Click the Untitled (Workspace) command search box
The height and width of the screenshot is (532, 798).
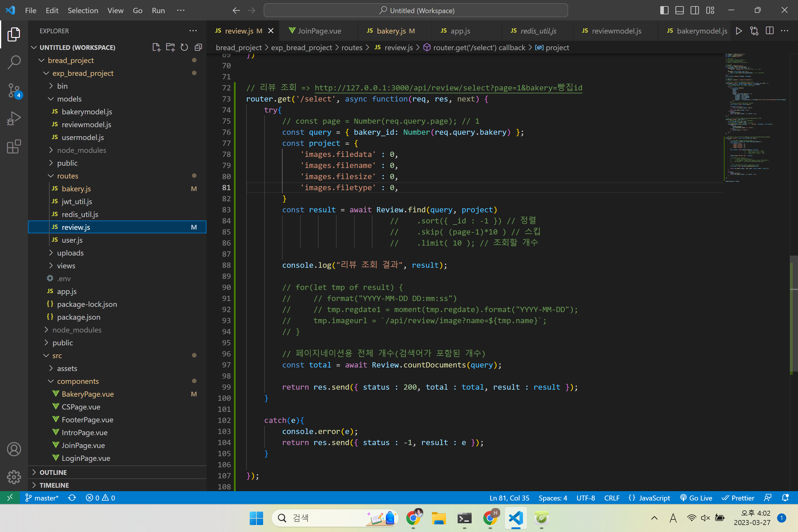[x=416, y=10]
